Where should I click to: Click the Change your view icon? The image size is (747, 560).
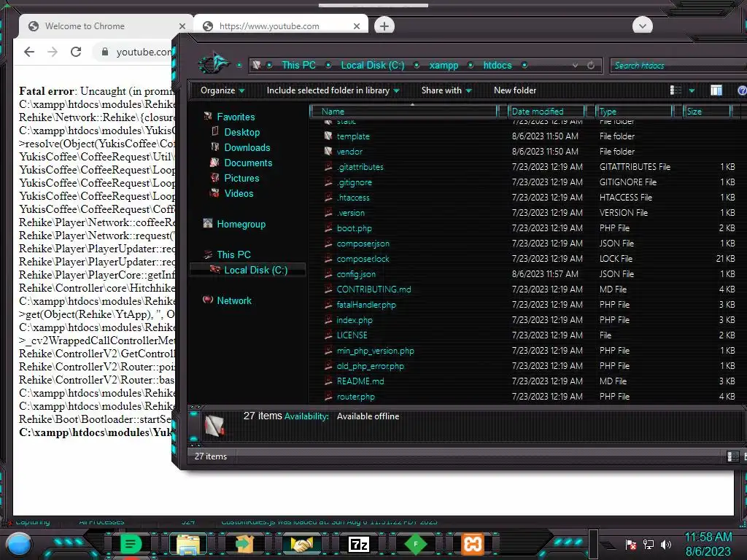click(x=675, y=90)
